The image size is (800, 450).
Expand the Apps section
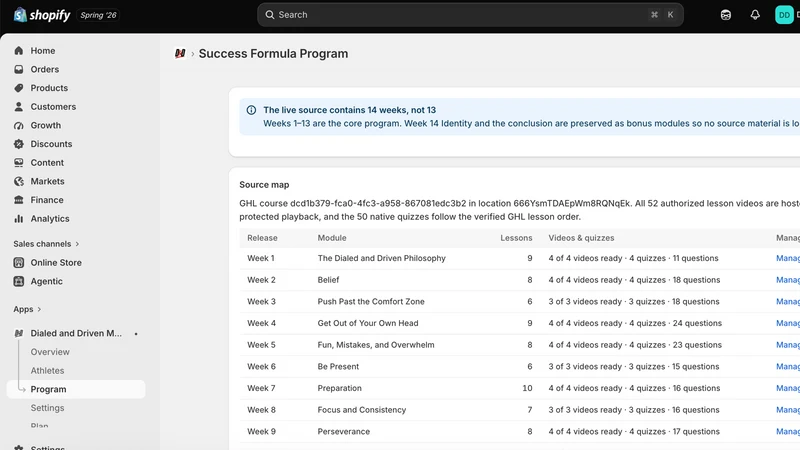point(27,309)
